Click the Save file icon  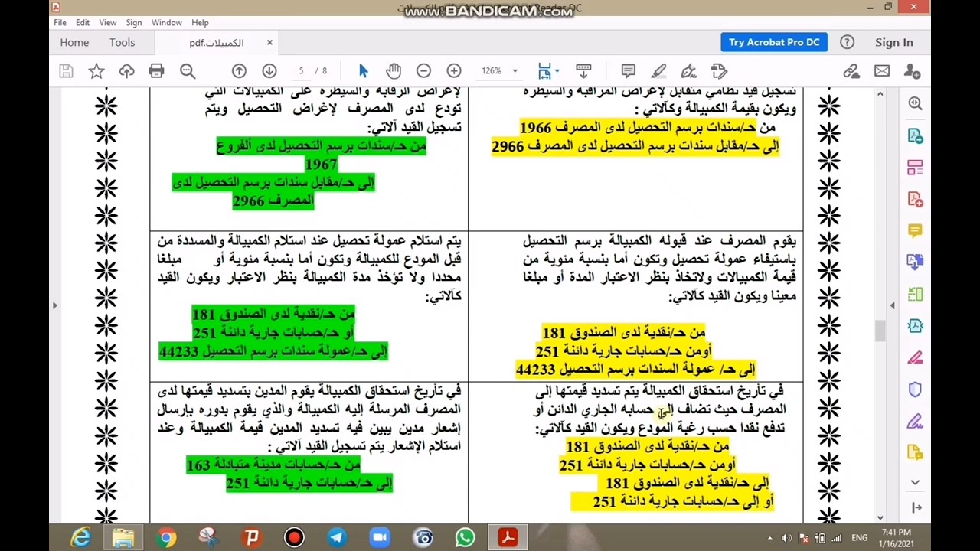point(66,71)
